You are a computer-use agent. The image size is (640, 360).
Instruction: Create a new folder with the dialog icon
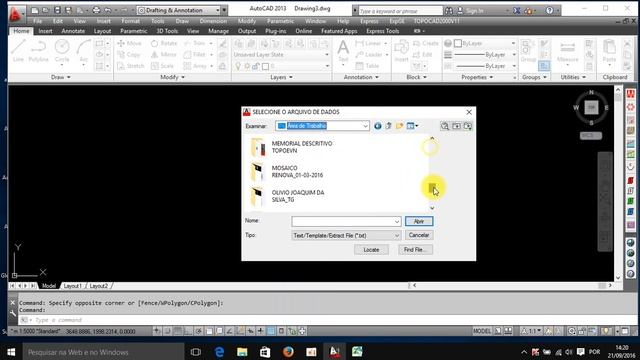pyautogui.click(x=399, y=126)
